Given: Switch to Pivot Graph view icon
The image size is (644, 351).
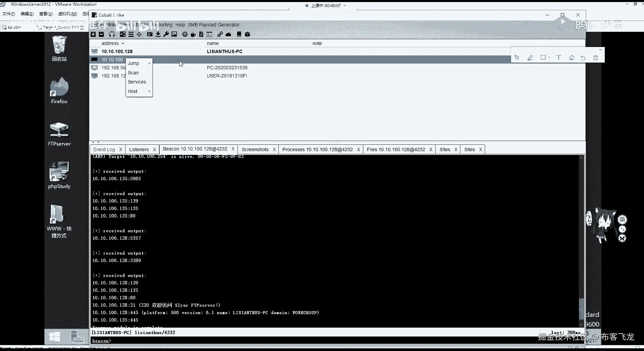Looking at the screenshot, I should (x=122, y=34).
